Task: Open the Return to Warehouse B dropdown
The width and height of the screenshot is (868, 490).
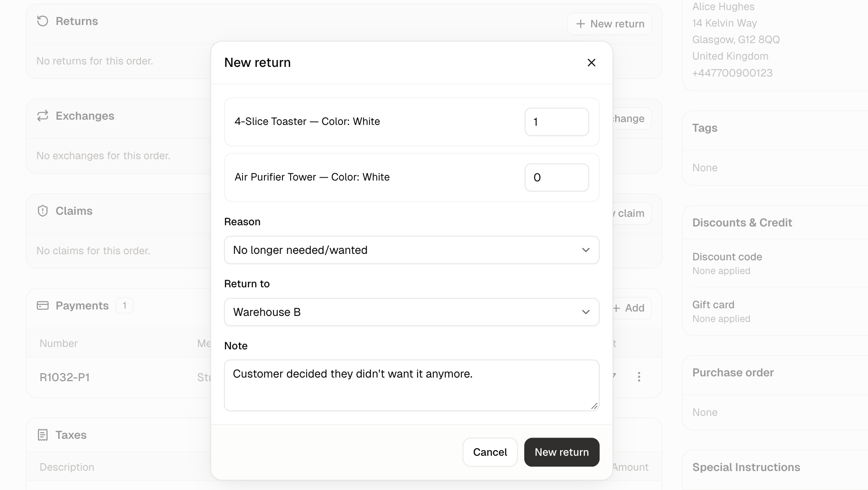Action: [x=411, y=312]
